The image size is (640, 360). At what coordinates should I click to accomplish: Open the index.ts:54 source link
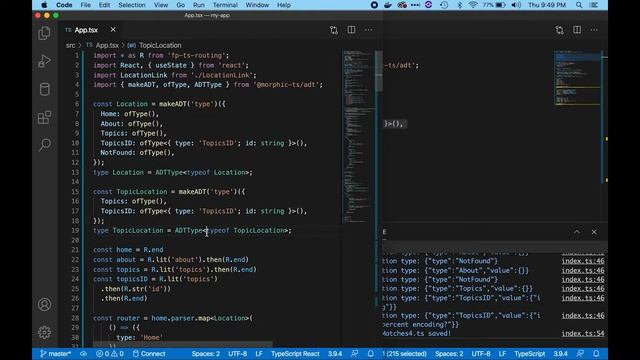pos(583,333)
